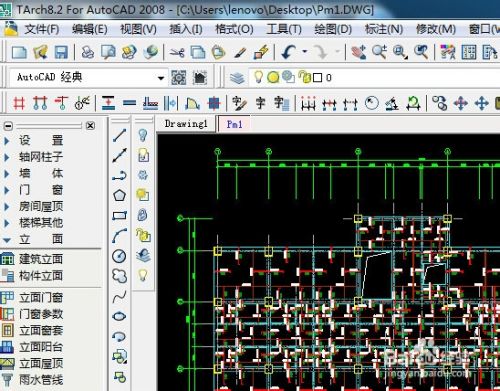Open the 文件(F) menu

tap(42, 30)
